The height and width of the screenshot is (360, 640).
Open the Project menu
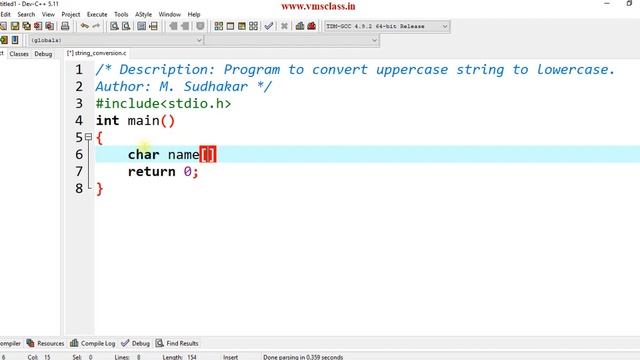pos(71,14)
